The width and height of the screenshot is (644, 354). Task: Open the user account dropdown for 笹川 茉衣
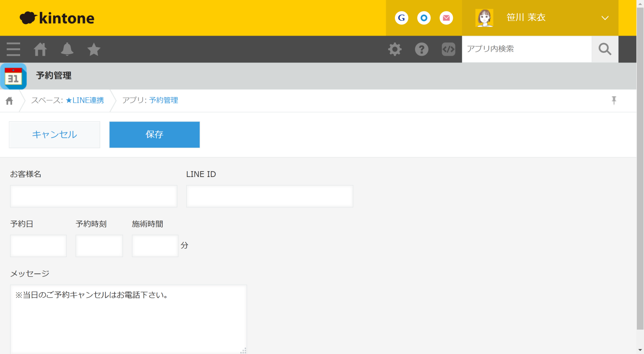(x=605, y=18)
